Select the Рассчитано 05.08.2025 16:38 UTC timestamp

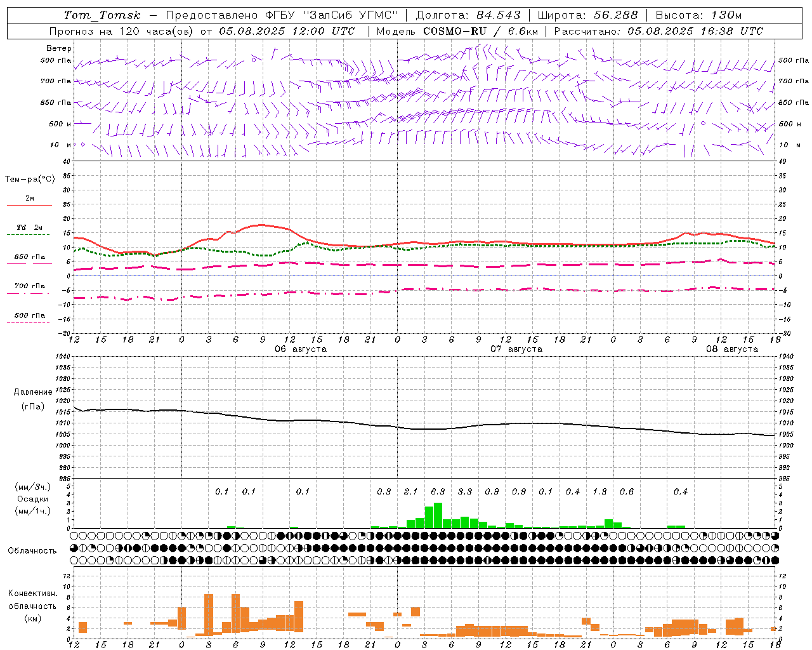pyautogui.click(x=658, y=31)
